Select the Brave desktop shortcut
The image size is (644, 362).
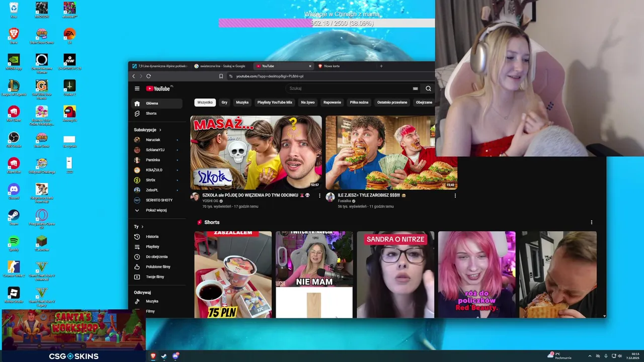(14, 36)
